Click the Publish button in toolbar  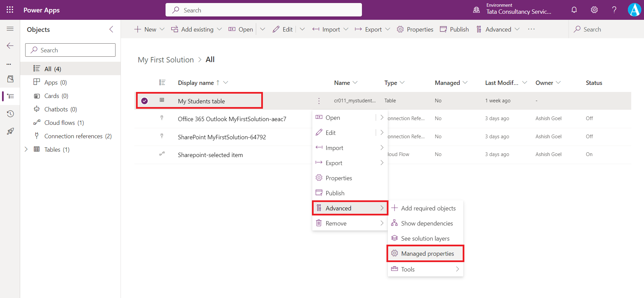[454, 30]
